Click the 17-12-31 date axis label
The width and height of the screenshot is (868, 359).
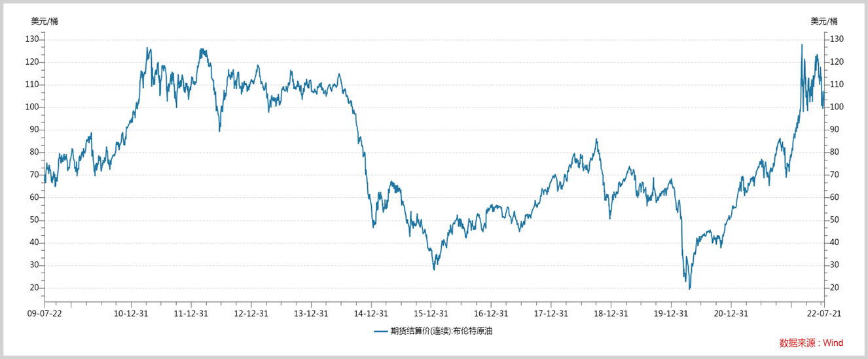pyautogui.click(x=551, y=313)
